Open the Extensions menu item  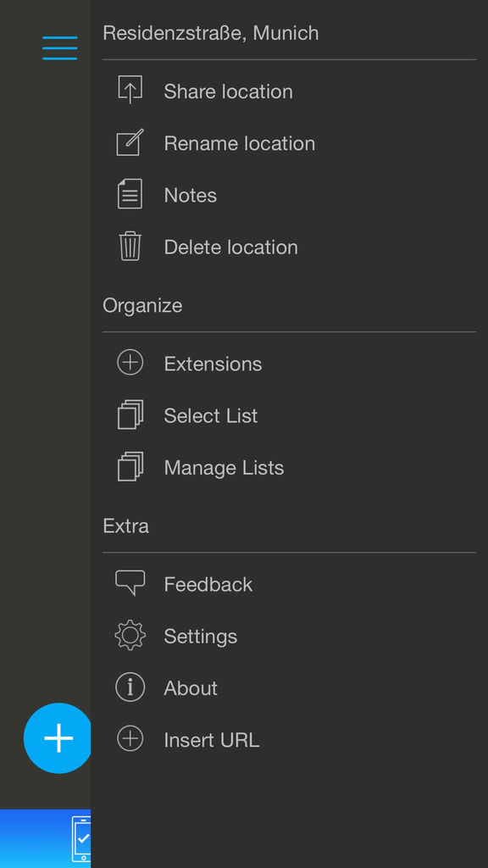point(213,364)
